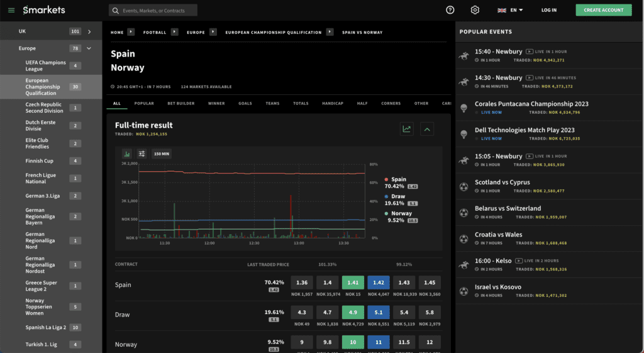Open the chart view icon in Full-time result
This screenshot has height=353, width=644.
pyautogui.click(x=407, y=129)
